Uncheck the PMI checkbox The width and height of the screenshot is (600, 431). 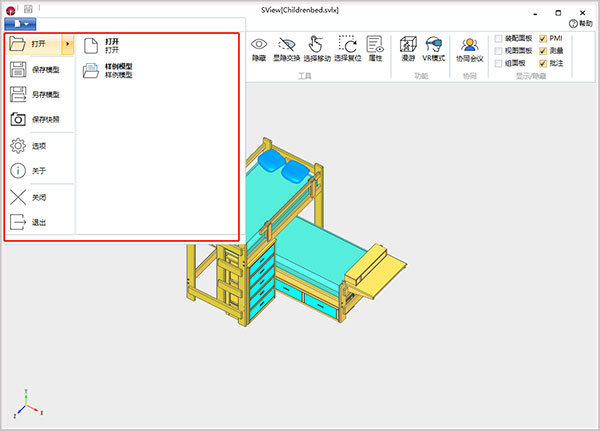click(x=543, y=39)
